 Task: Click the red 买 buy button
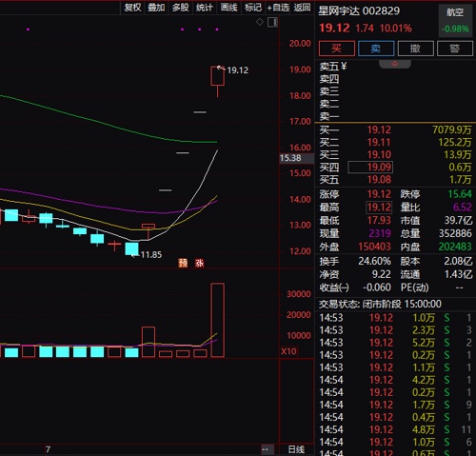(x=337, y=49)
